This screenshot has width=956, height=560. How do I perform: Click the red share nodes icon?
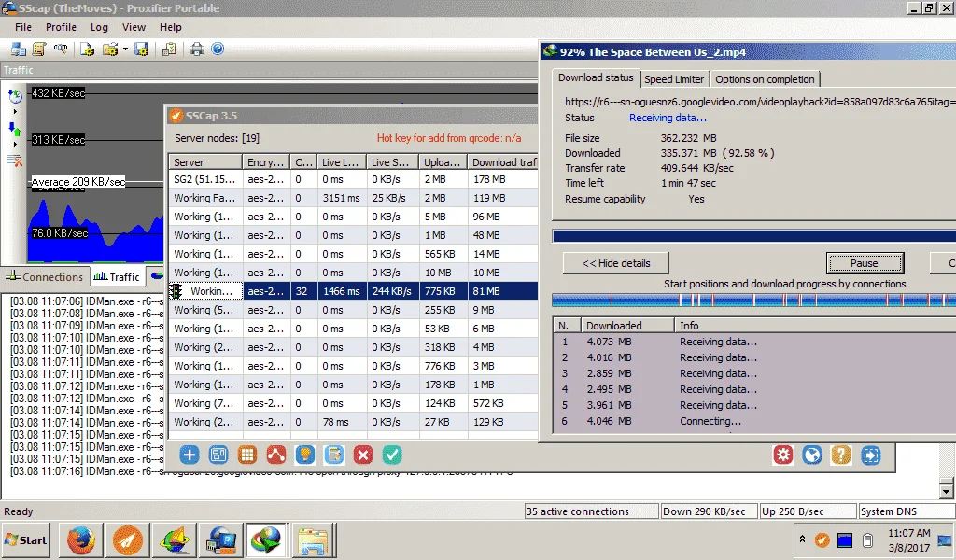click(276, 455)
